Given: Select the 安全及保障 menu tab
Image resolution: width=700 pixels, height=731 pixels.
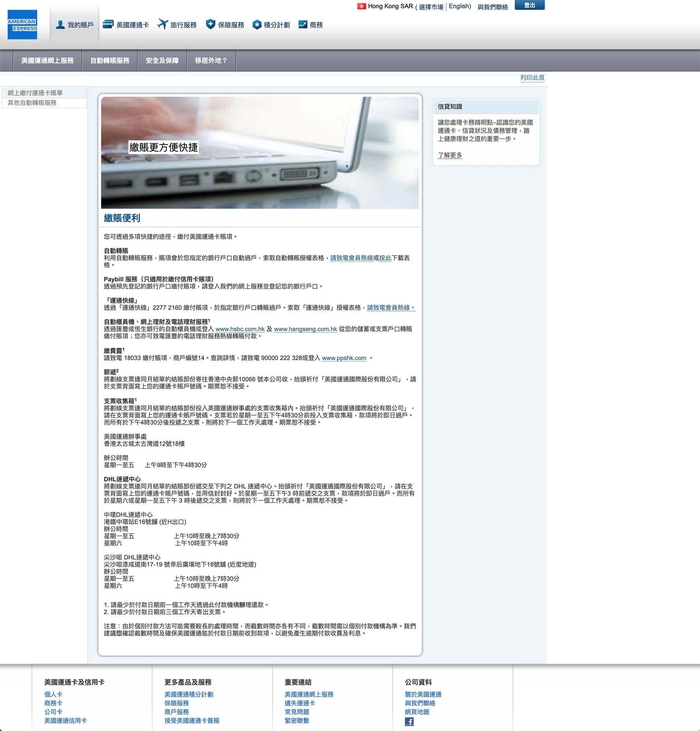Looking at the screenshot, I should click(162, 60).
